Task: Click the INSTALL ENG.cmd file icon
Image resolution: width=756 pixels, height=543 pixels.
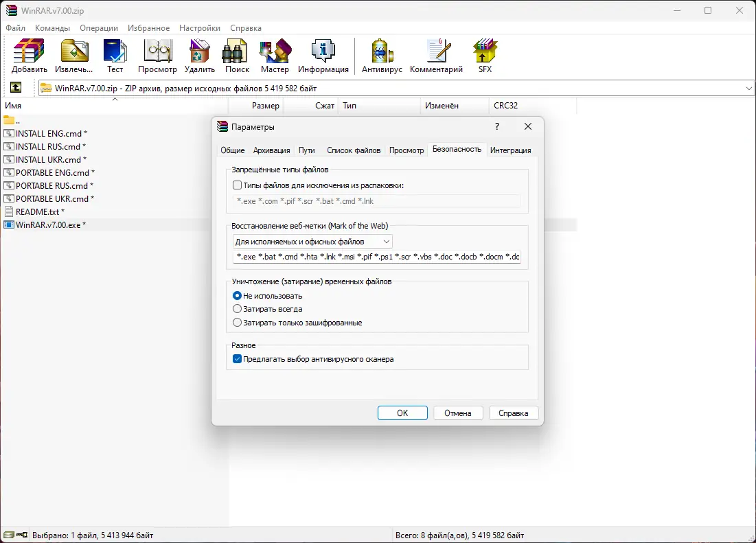Action: tap(9, 133)
